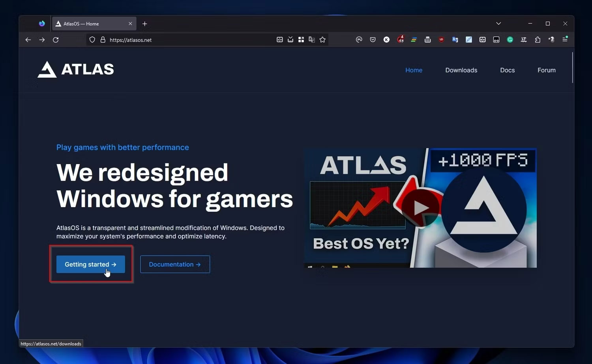Screen dimensions: 592x364
Task: Click the atlasos.net address bar field
Action: point(182,40)
